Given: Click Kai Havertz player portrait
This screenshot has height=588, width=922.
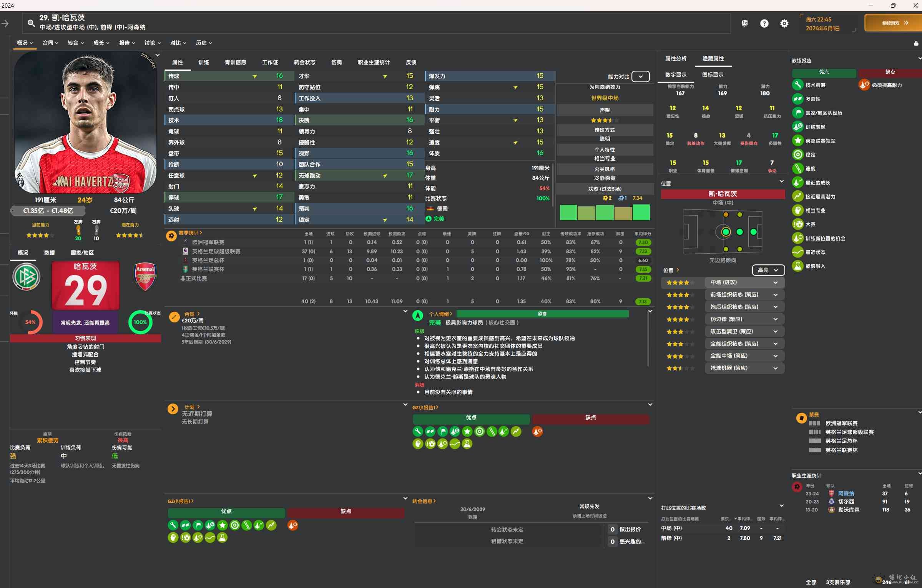Looking at the screenshot, I should [85, 123].
